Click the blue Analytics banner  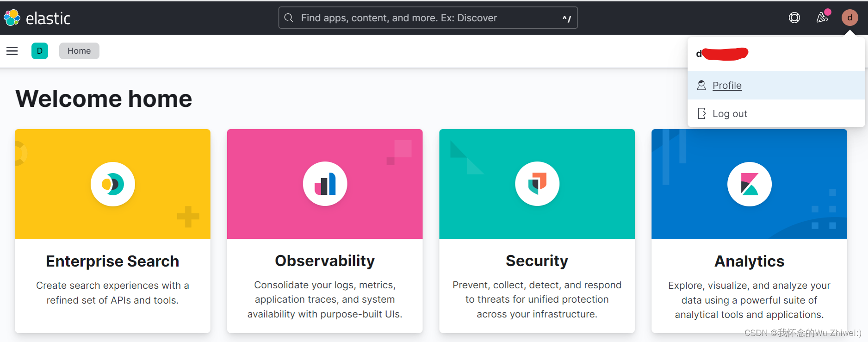click(x=749, y=184)
